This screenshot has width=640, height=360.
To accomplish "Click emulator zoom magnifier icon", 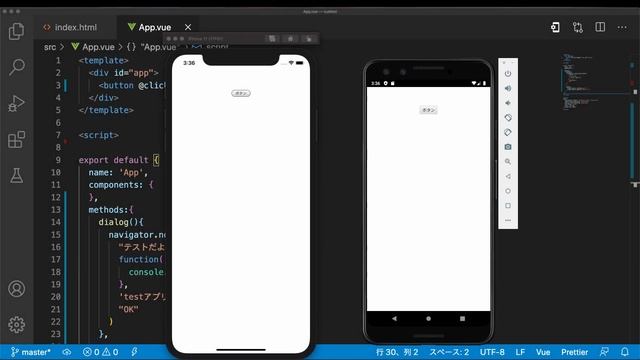I will point(508,162).
